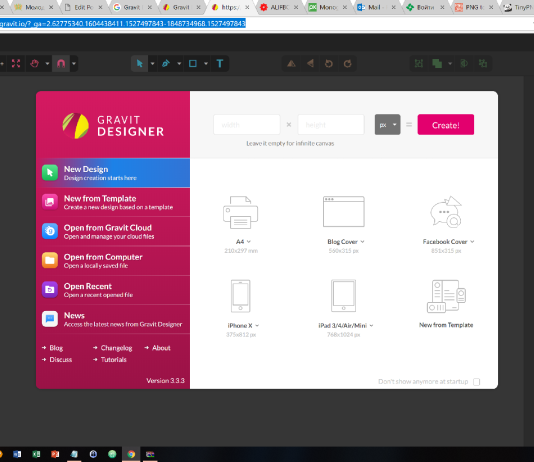Open Word from the taskbar

(x=17, y=454)
